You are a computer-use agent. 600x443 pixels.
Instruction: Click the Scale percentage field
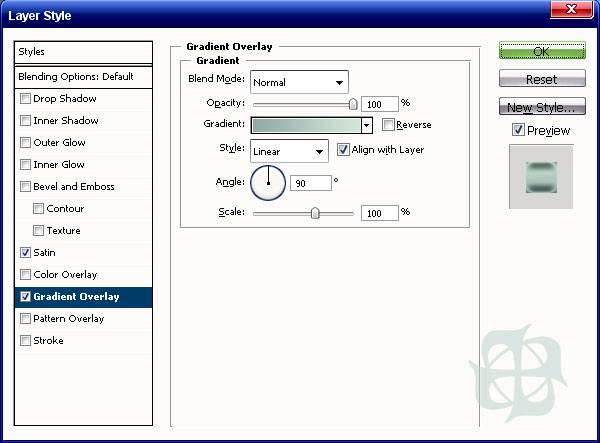(380, 213)
